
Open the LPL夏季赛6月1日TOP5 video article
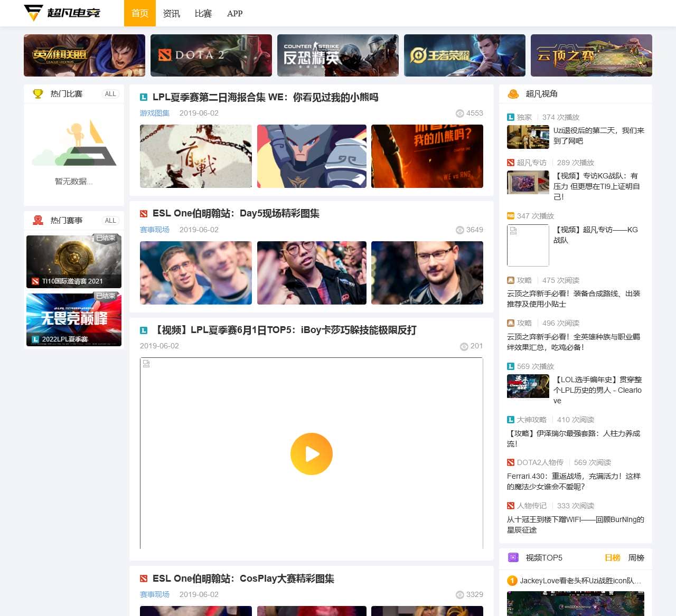coord(285,330)
